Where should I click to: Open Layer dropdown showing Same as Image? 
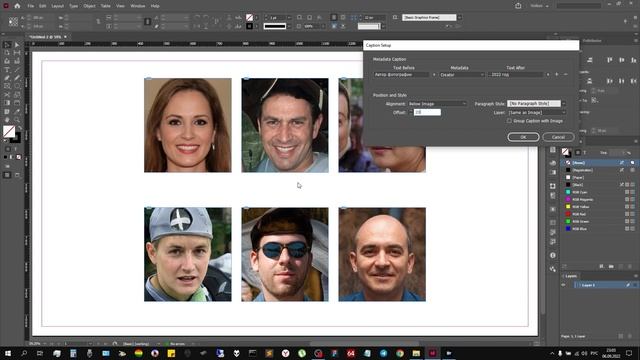[536, 113]
